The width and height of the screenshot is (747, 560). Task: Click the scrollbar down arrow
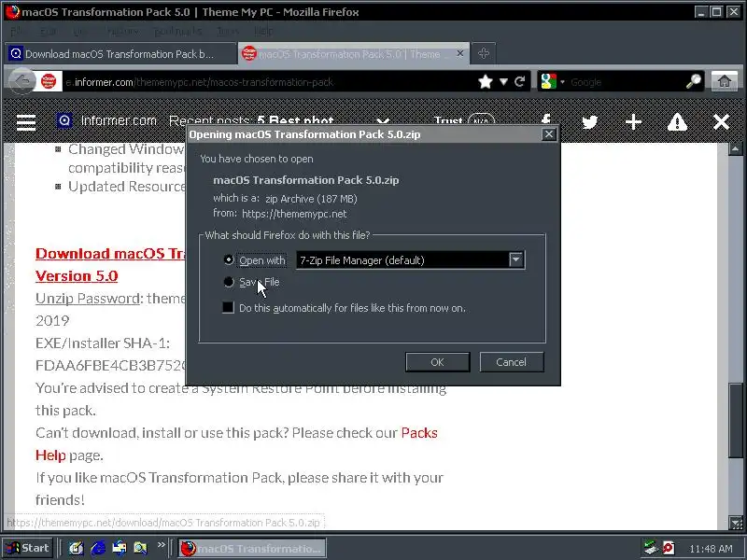[735, 523]
